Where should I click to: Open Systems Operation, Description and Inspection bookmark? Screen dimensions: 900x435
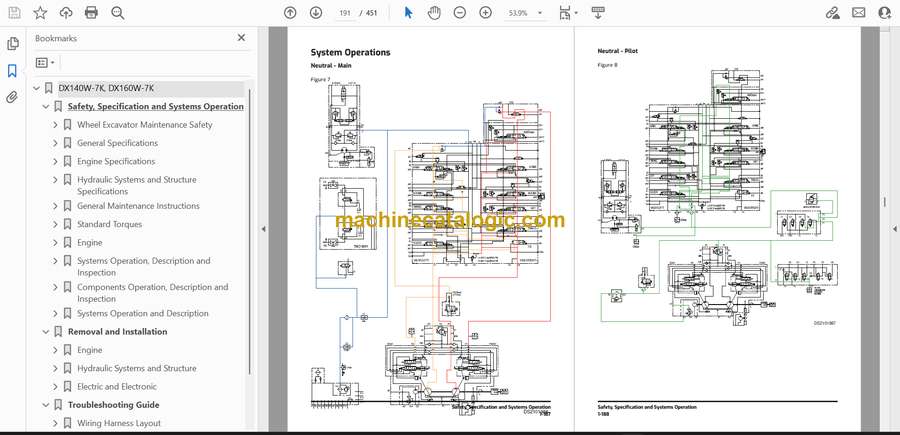click(x=143, y=267)
